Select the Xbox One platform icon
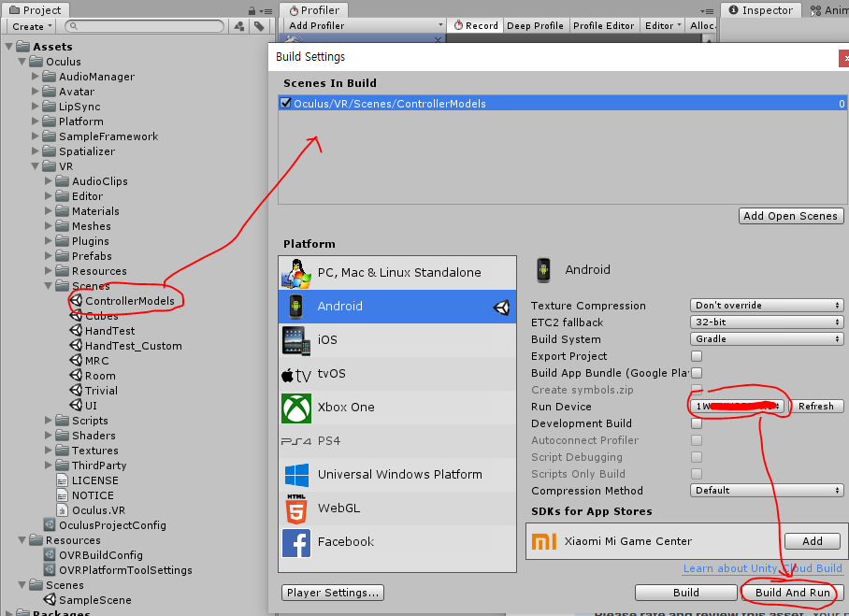 pyautogui.click(x=296, y=408)
